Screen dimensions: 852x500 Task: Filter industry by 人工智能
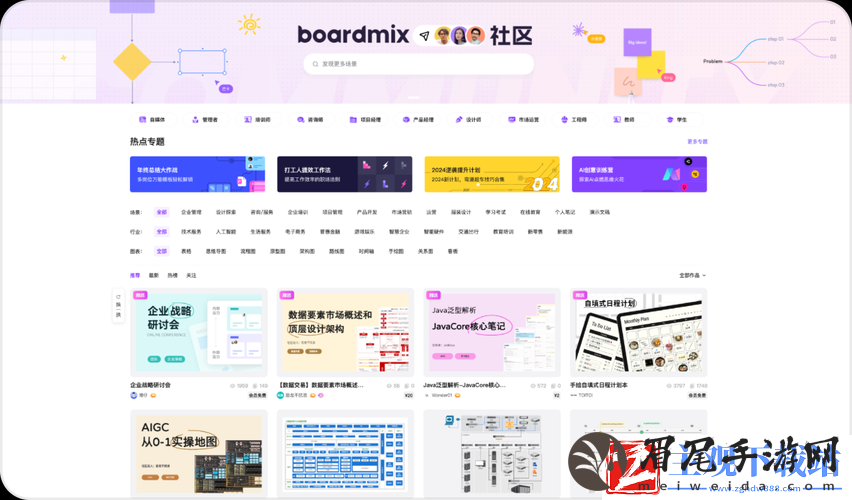[x=226, y=232]
